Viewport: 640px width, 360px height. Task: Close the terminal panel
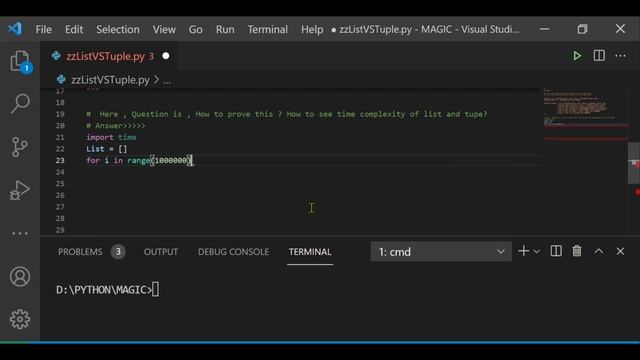coord(620,251)
